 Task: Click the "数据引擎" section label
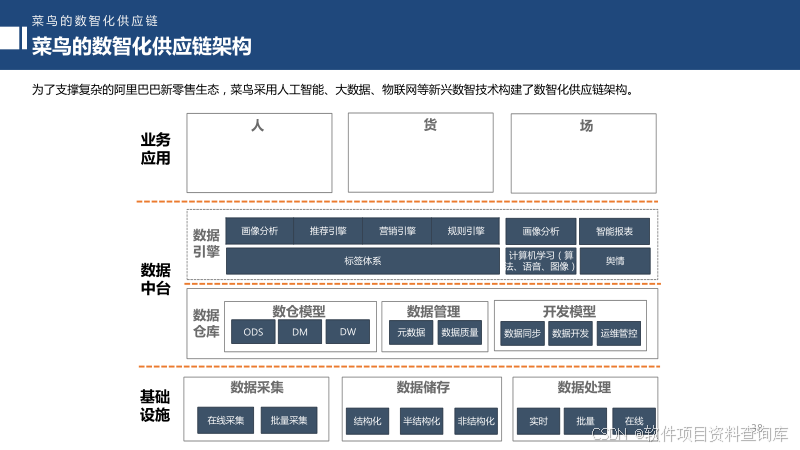(206, 243)
